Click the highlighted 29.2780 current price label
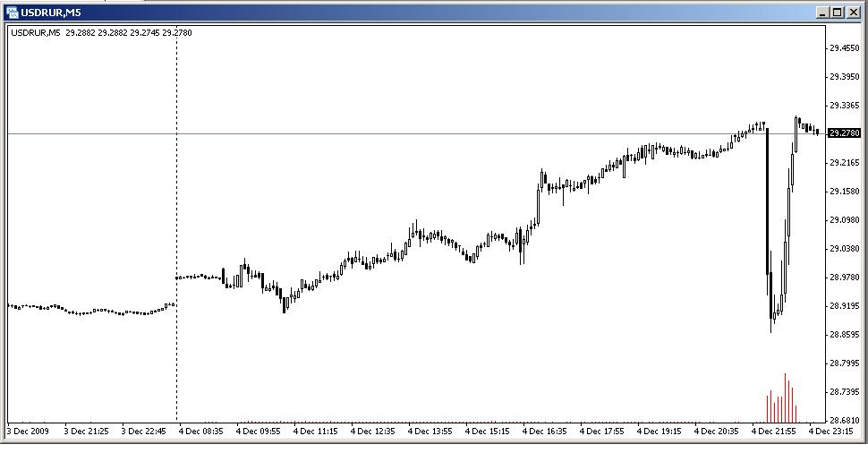The height and width of the screenshot is (470, 868). [844, 133]
